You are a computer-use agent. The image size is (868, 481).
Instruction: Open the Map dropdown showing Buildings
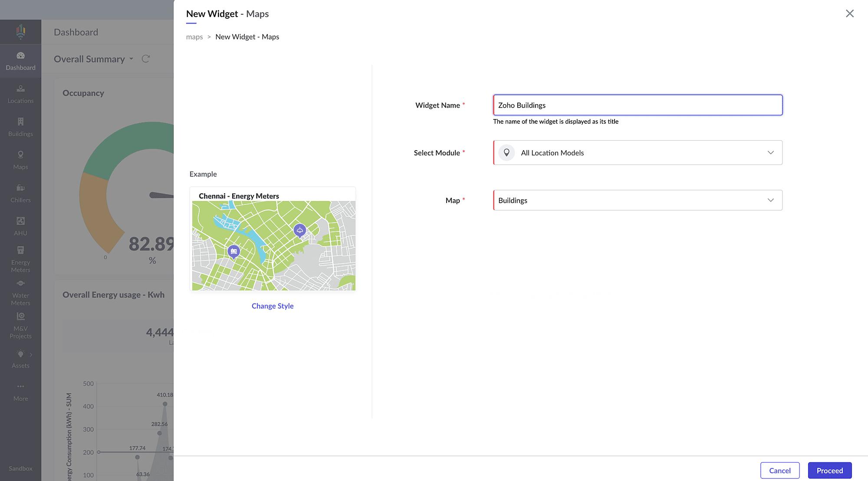click(770, 200)
